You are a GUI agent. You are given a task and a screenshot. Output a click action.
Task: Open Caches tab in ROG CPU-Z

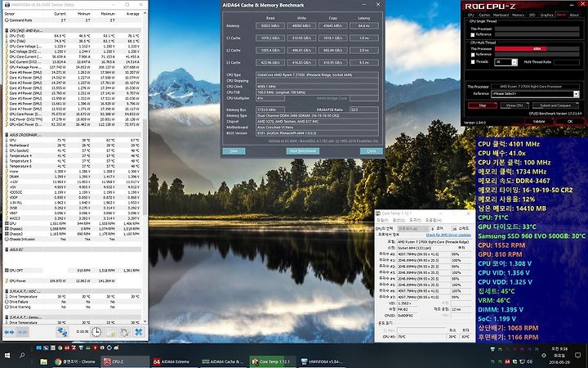click(x=484, y=15)
